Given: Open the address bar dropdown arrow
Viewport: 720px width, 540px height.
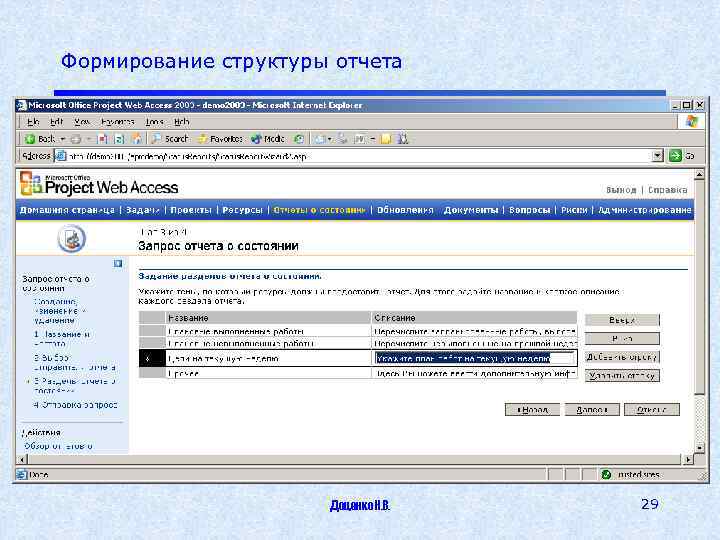Looking at the screenshot, I should tap(658, 156).
